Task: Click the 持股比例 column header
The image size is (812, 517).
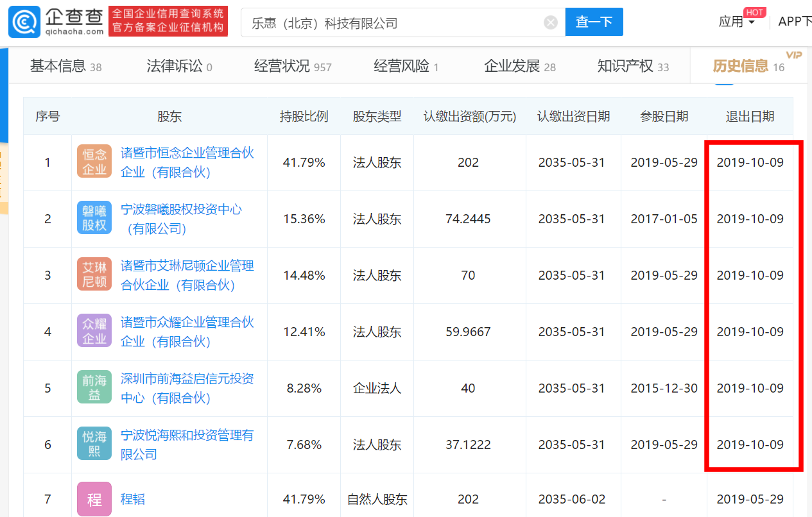Action: [x=304, y=116]
